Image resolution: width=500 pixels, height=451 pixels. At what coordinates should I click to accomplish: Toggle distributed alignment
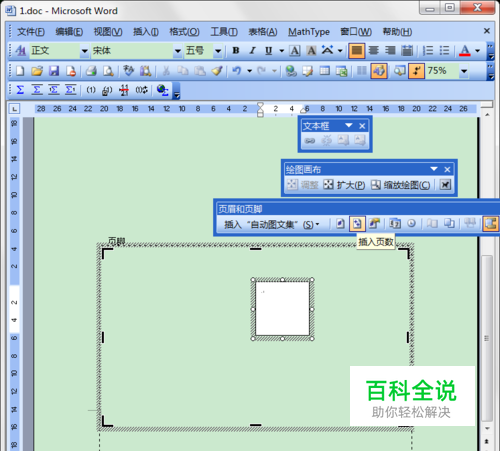[x=407, y=51]
